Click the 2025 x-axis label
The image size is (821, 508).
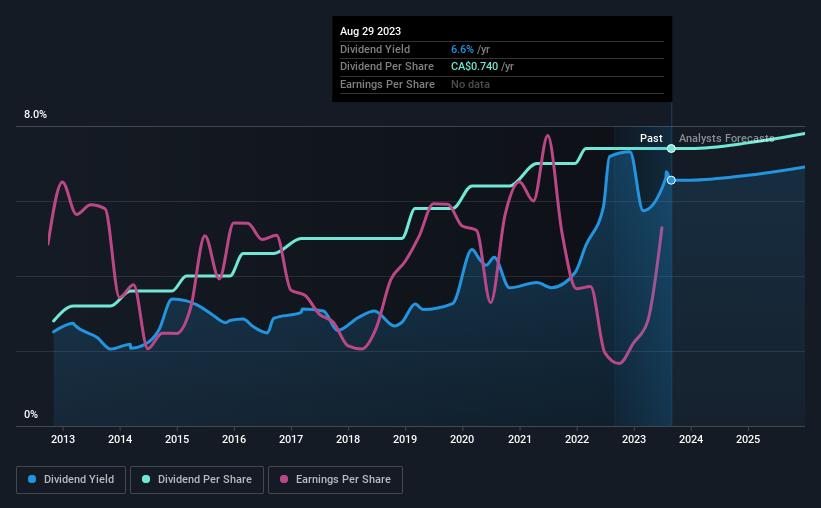pos(748,439)
